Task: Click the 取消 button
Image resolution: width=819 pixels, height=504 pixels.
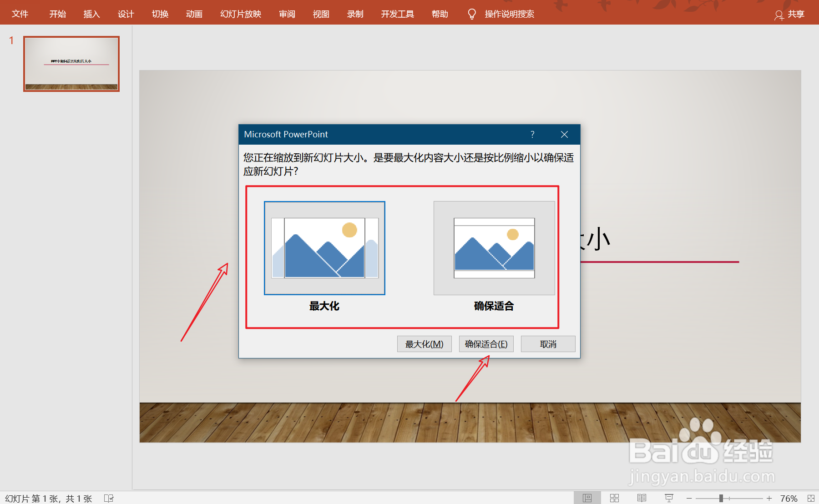Action: coord(548,344)
